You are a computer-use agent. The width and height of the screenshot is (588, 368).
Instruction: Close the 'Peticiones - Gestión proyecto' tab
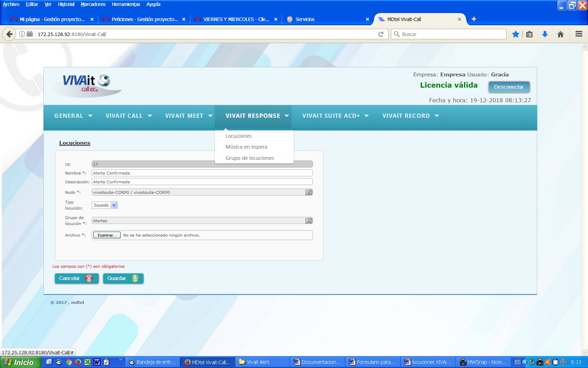[x=184, y=19]
